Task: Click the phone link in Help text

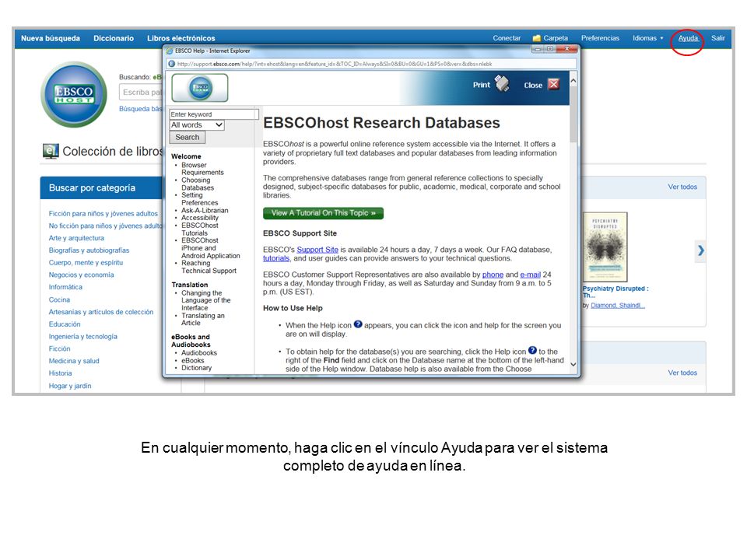Action: [x=493, y=275]
